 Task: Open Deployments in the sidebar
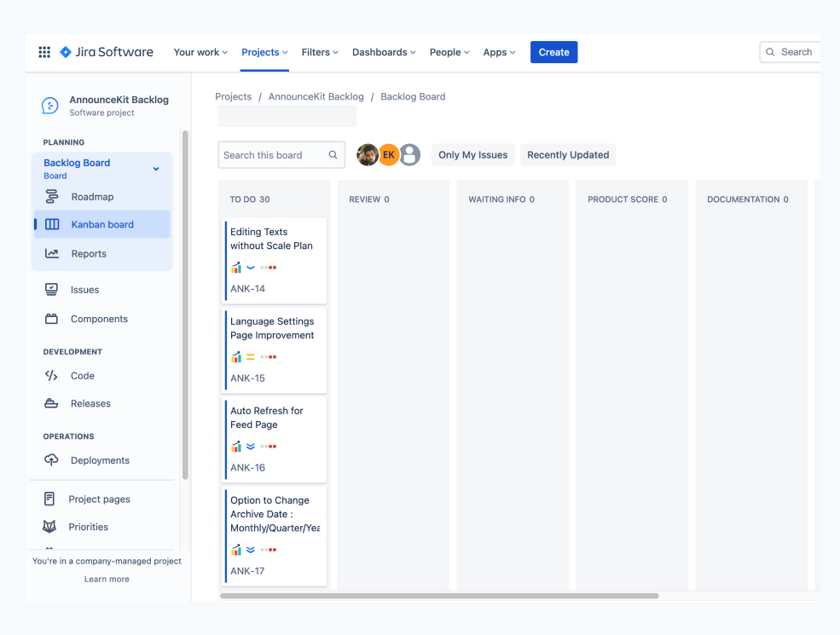tap(101, 460)
